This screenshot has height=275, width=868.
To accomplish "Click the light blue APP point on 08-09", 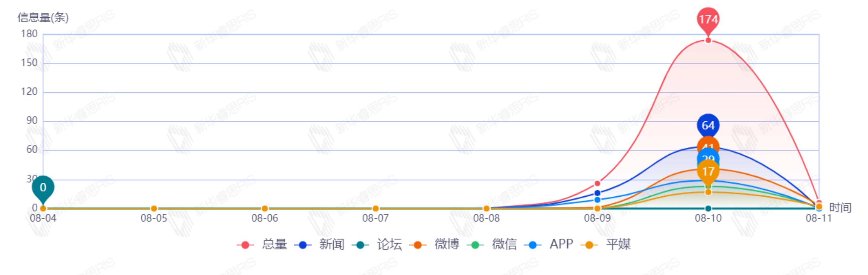I will click(598, 200).
